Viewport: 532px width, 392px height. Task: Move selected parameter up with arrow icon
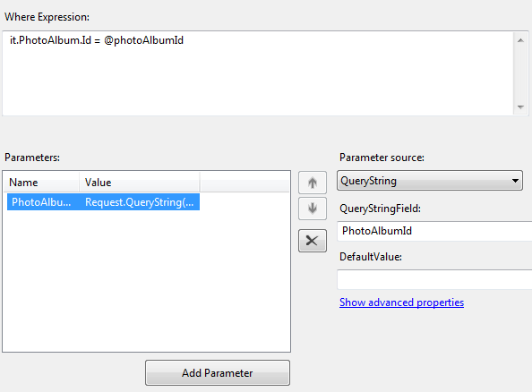pos(313,183)
